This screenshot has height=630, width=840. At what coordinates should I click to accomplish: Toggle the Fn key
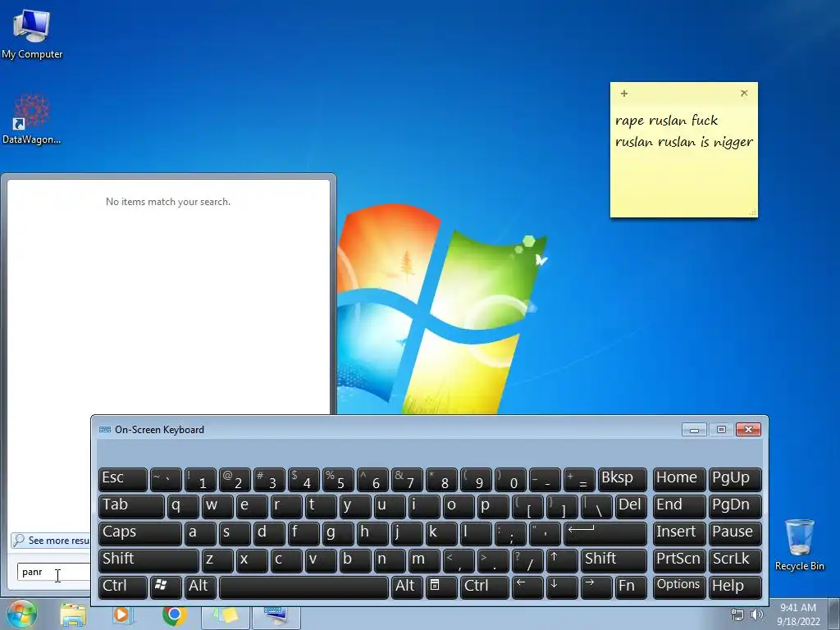click(x=631, y=587)
